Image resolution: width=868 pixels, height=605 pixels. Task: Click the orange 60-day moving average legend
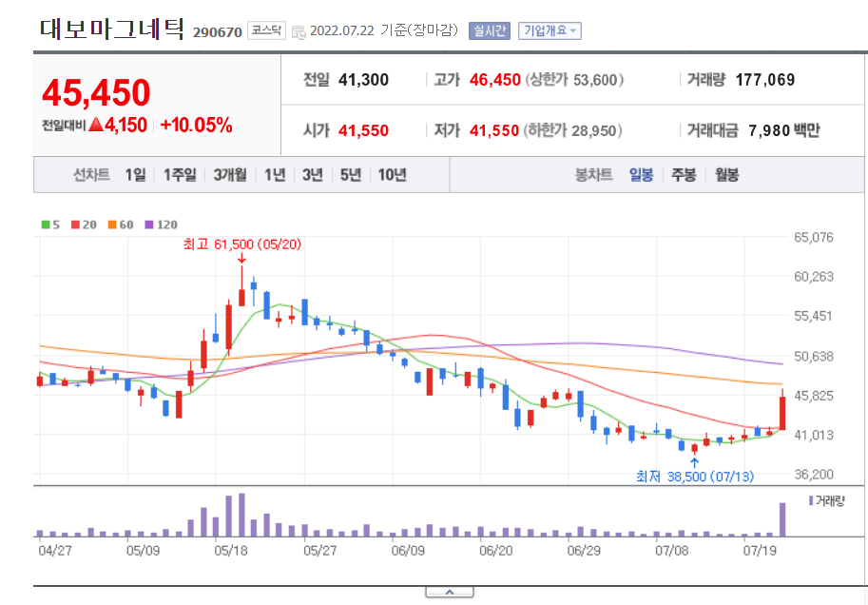click(121, 224)
